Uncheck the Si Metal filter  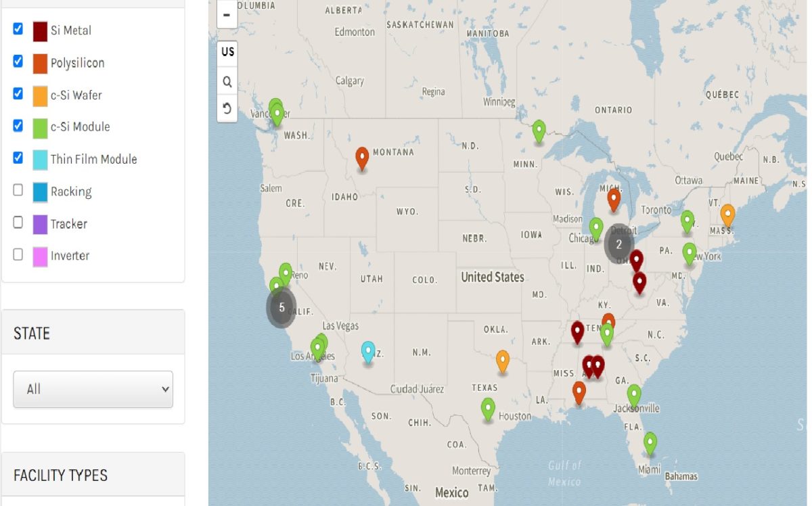point(17,30)
